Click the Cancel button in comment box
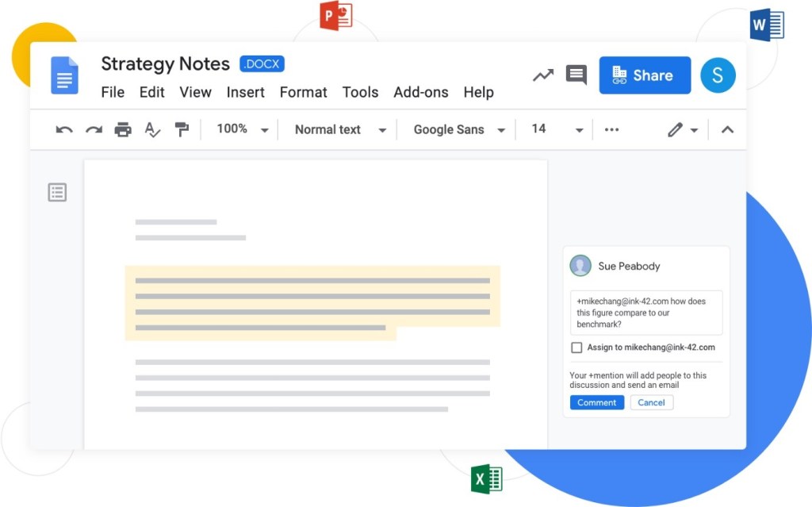 tap(652, 402)
